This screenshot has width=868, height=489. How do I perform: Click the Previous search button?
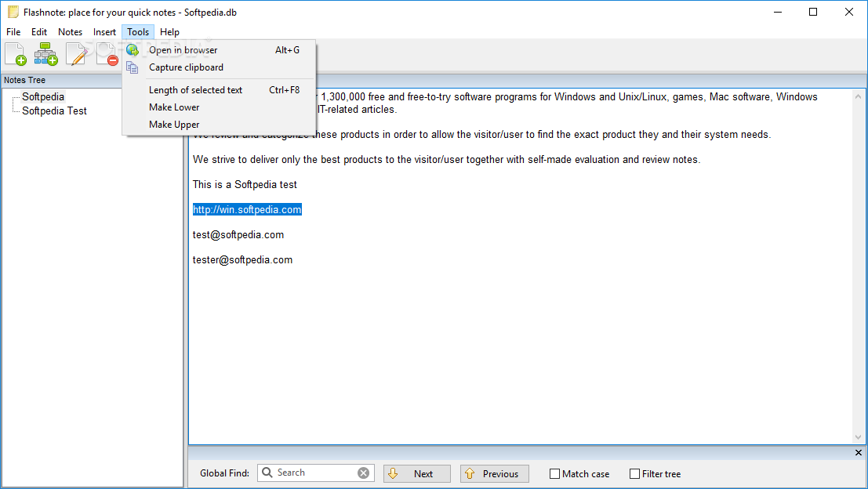[494, 473]
